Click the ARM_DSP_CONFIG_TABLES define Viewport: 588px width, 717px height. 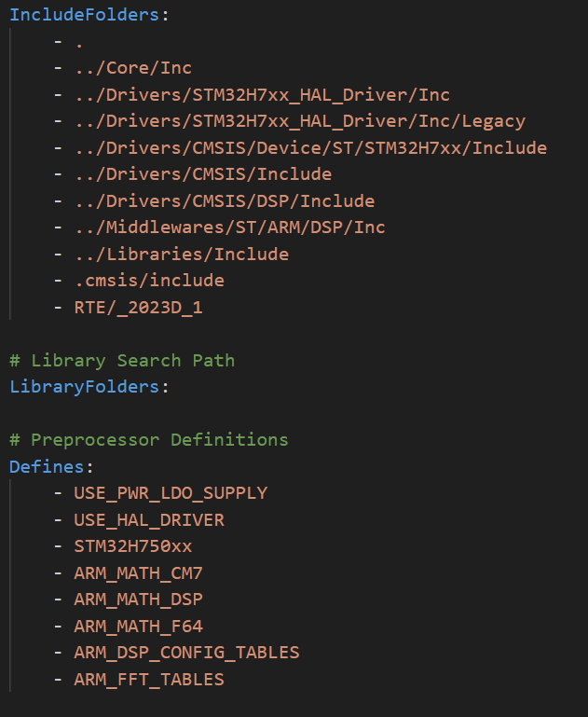point(186,652)
